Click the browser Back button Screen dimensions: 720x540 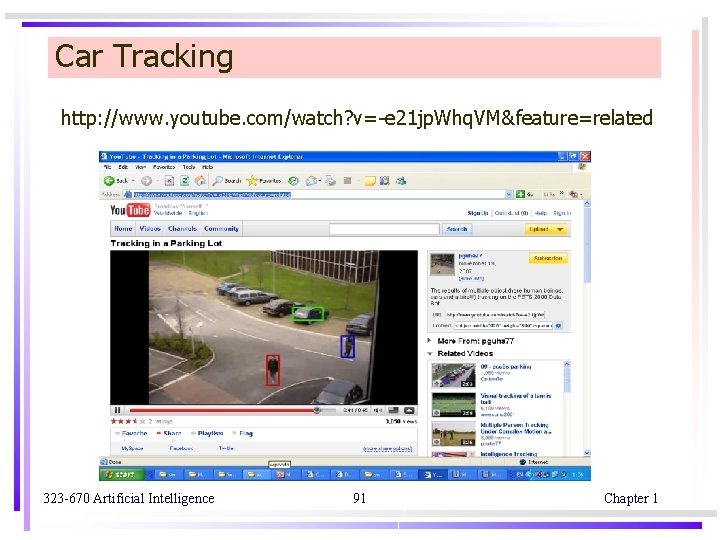tap(116, 181)
